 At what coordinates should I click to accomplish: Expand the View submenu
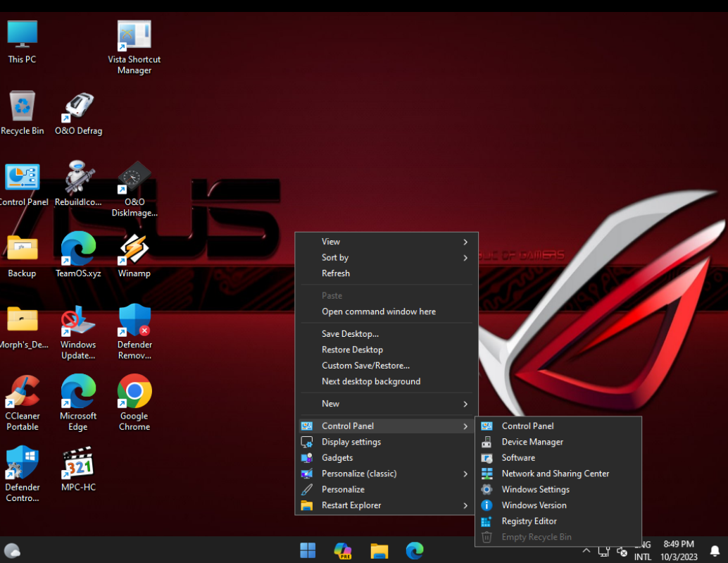pos(387,242)
